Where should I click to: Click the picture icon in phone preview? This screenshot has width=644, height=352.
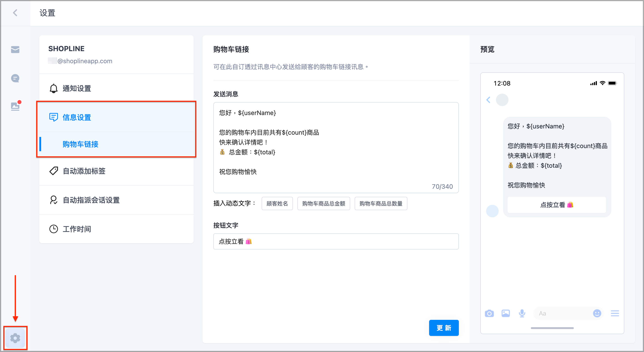[506, 313]
